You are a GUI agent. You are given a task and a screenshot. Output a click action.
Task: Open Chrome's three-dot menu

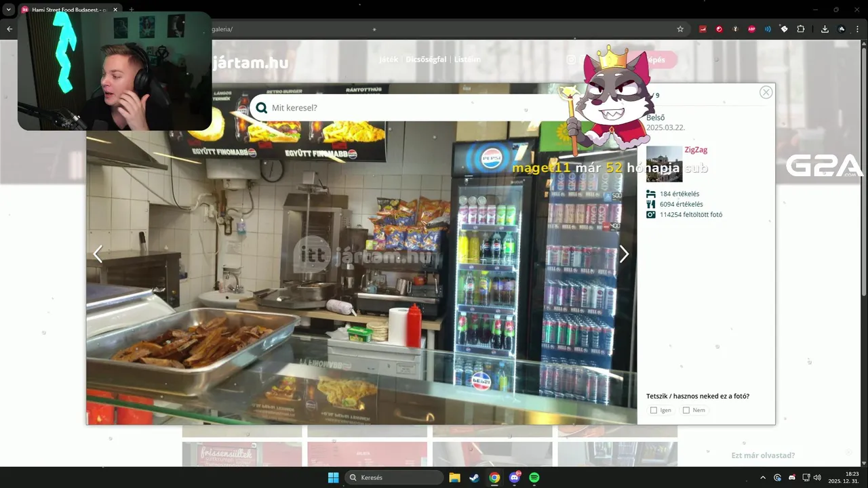pos(859,29)
